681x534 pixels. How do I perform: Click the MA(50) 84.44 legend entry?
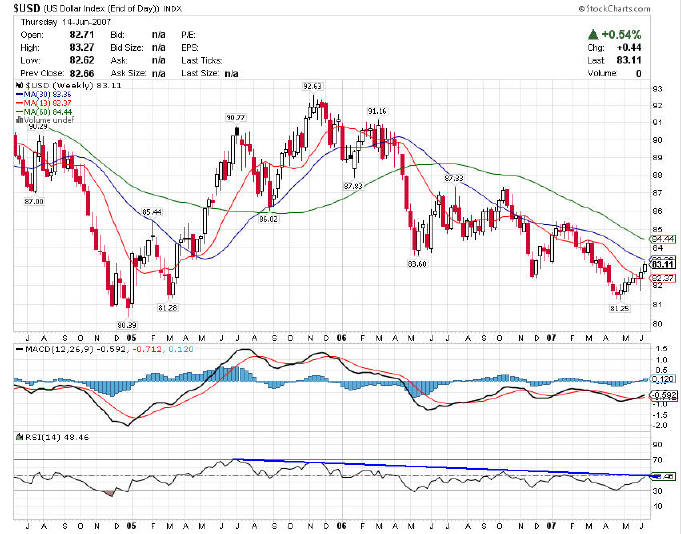click(48, 112)
